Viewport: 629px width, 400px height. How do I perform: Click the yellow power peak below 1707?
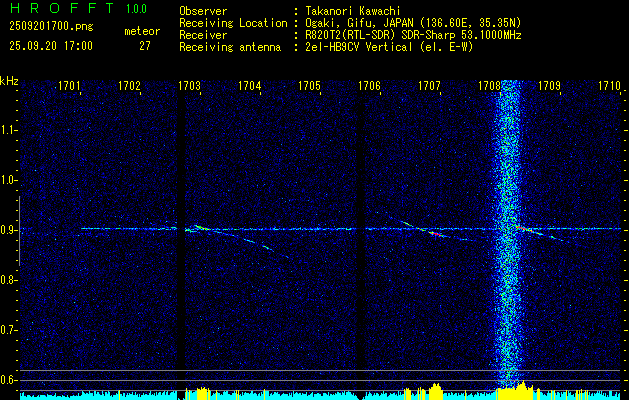click(435, 390)
